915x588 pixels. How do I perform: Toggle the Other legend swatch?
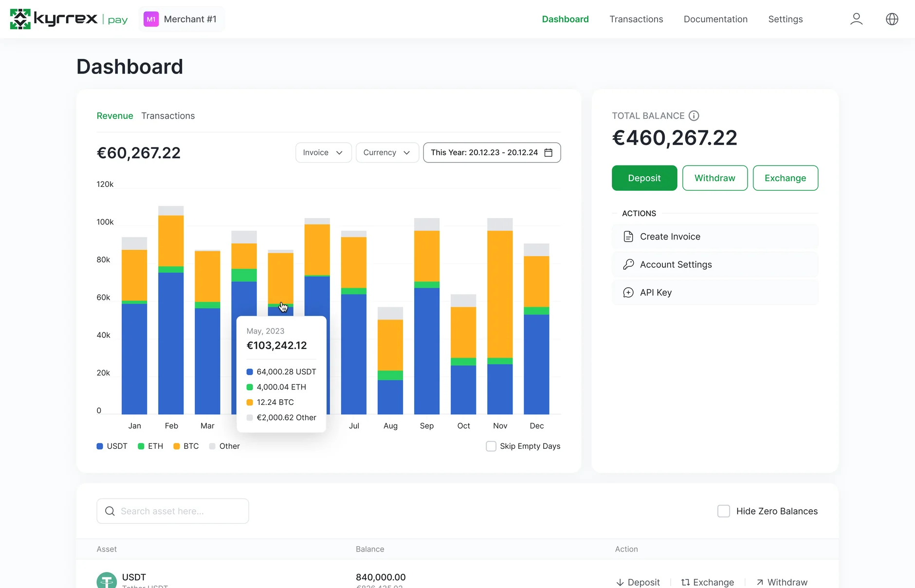coord(212,446)
